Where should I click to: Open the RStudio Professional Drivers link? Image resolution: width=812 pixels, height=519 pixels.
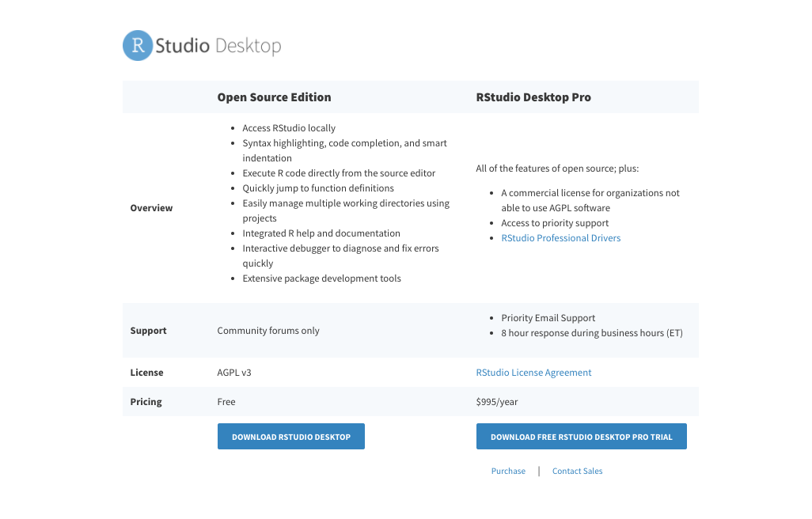coord(561,238)
